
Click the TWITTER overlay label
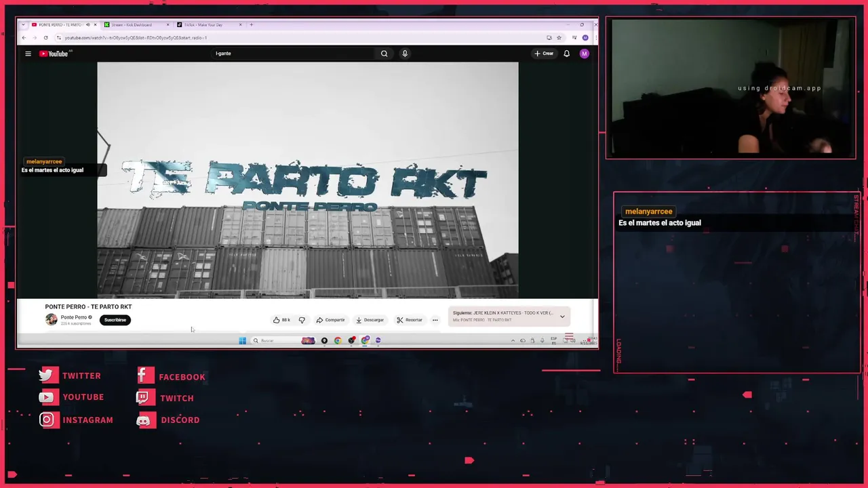pyautogui.click(x=81, y=375)
